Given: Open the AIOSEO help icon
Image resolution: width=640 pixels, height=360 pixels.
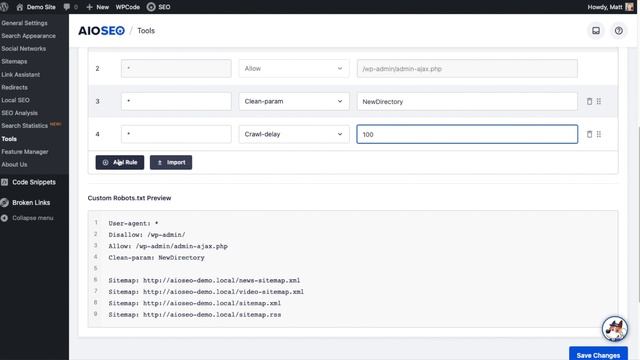Looking at the screenshot, I should [618, 31].
